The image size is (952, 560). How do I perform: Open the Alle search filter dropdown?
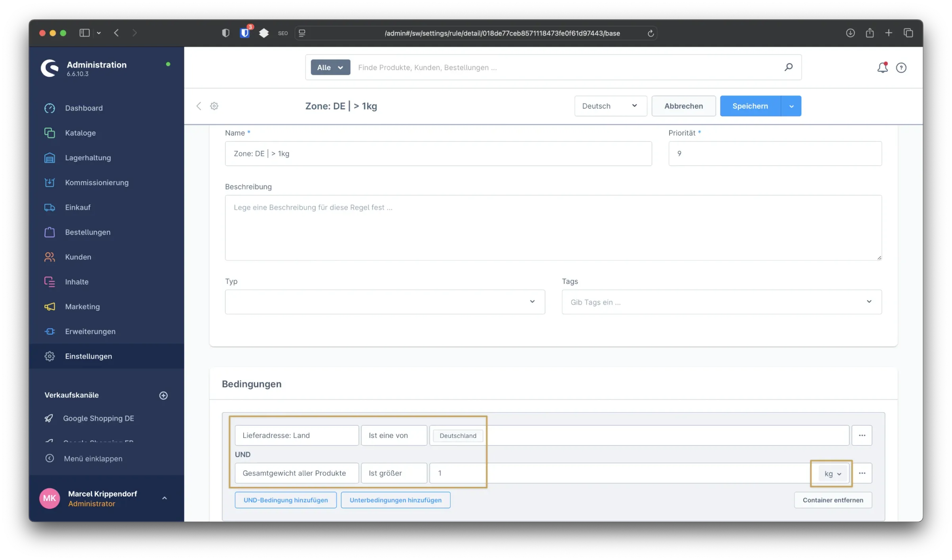330,67
